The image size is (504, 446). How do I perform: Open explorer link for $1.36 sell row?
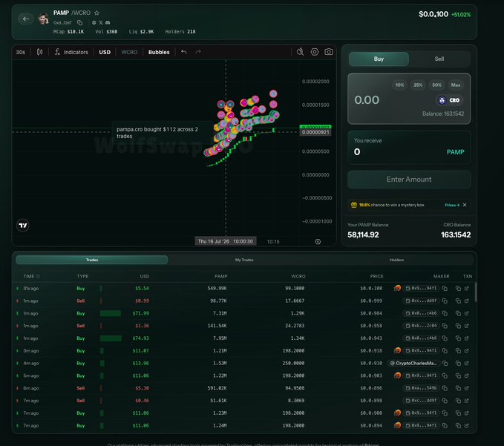tap(466, 326)
